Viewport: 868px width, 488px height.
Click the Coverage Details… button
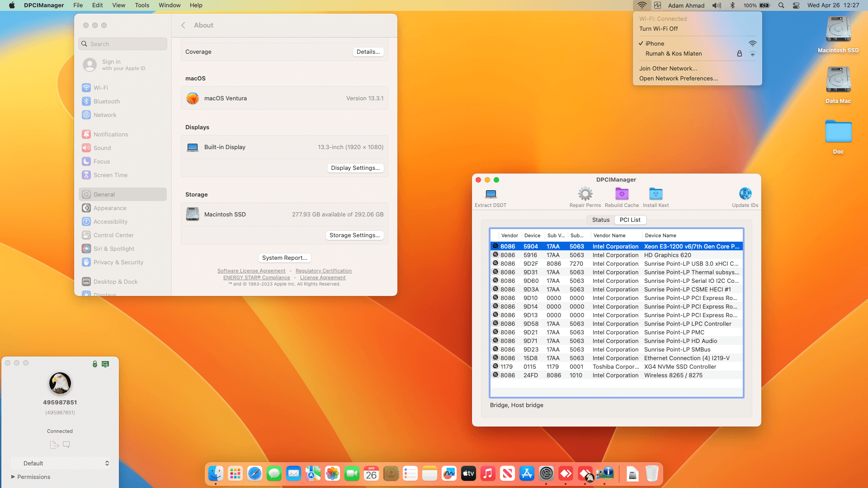point(368,52)
